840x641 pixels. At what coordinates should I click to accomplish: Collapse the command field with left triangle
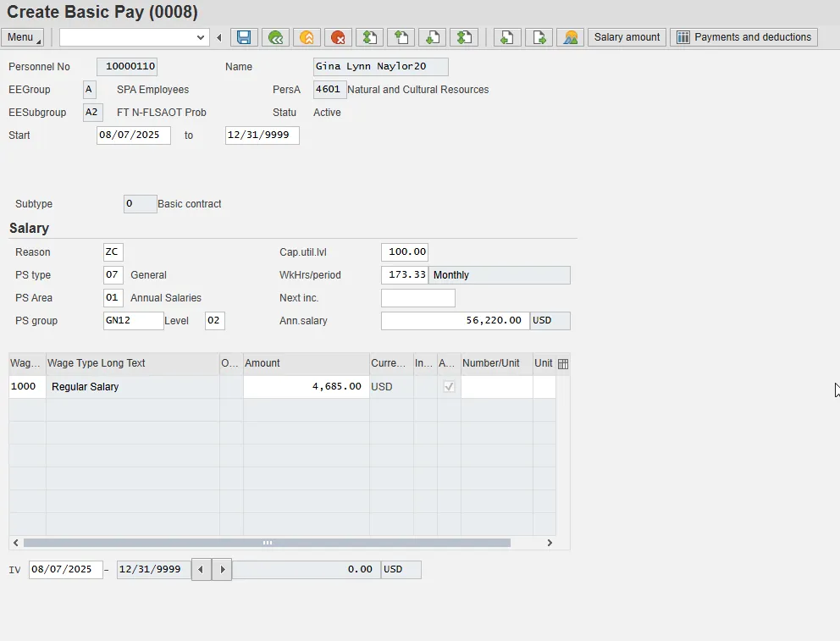pyautogui.click(x=219, y=37)
